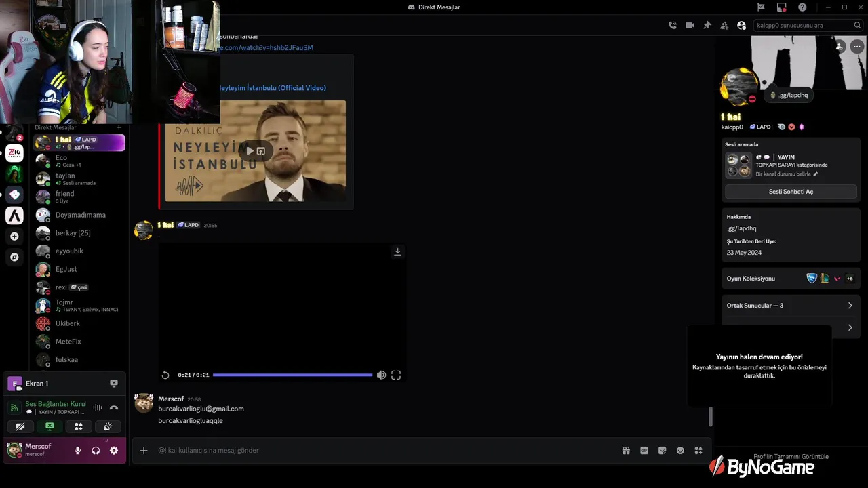Open the fulskaa direct message

point(79,359)
